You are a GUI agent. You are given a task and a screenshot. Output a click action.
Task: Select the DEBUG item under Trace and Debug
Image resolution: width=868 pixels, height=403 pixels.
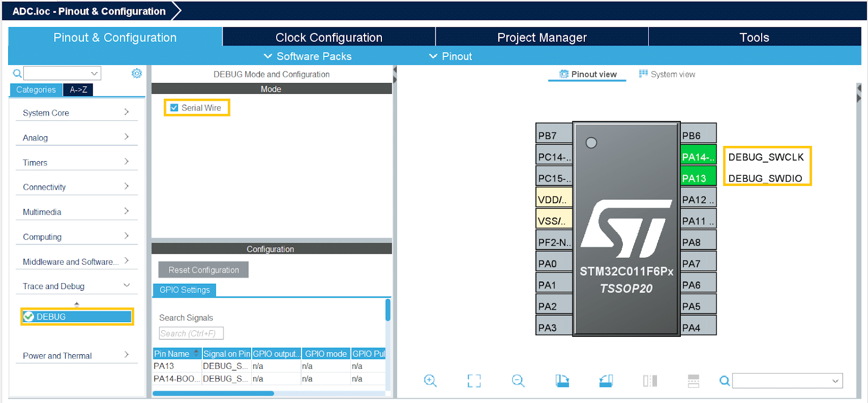(x=77, y=317)
